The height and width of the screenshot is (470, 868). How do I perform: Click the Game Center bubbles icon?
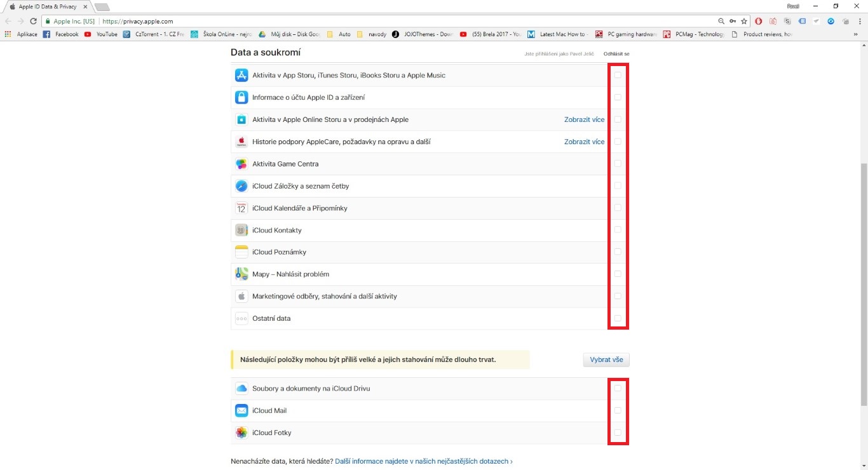pos(241,164)
